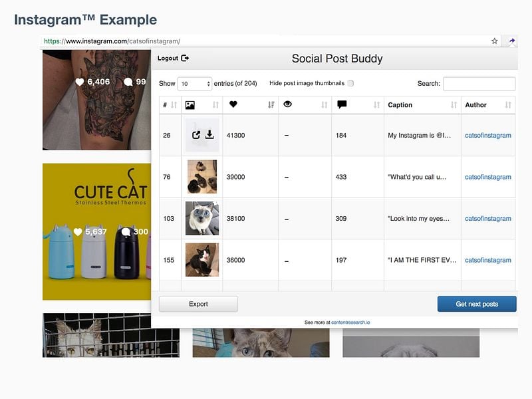Image resolution: width=532 pixels, height=399 pixels.
Task: Bookmark the page with the star icon
Action: (494, 41)
